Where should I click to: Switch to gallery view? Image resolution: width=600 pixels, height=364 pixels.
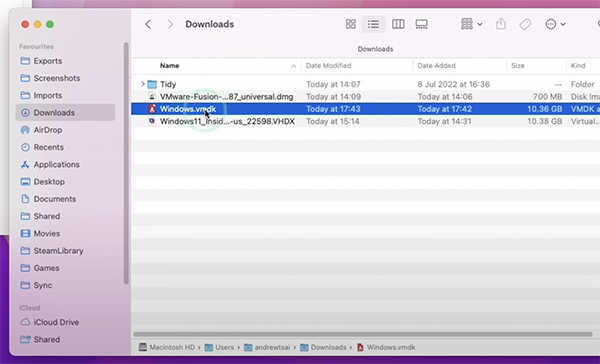[421, 24]
